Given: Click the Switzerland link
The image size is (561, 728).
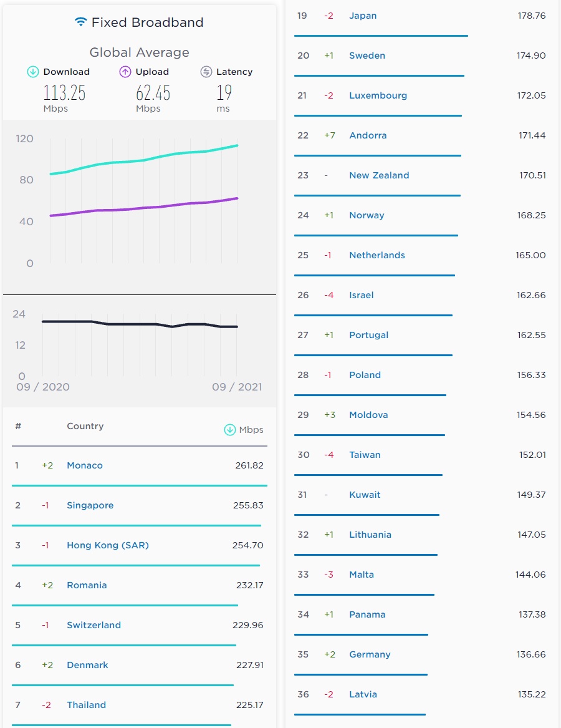Looking at the screenshot, I should pos(94,625).
